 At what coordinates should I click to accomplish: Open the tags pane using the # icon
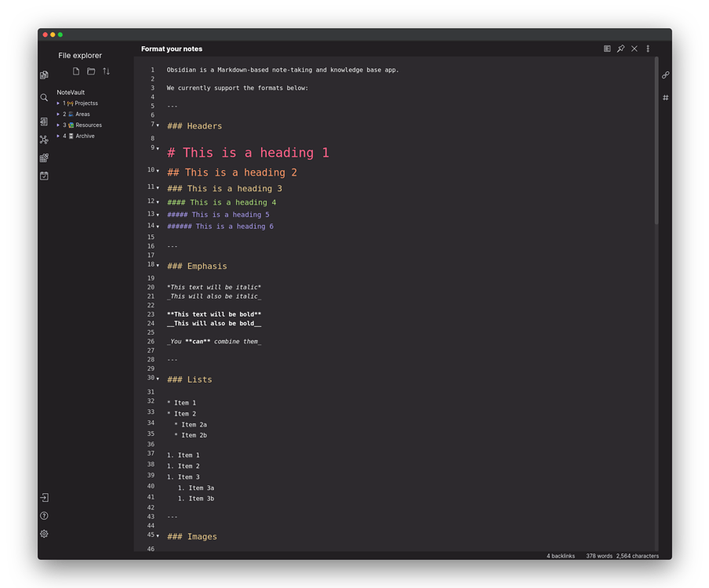pos(664,97)
